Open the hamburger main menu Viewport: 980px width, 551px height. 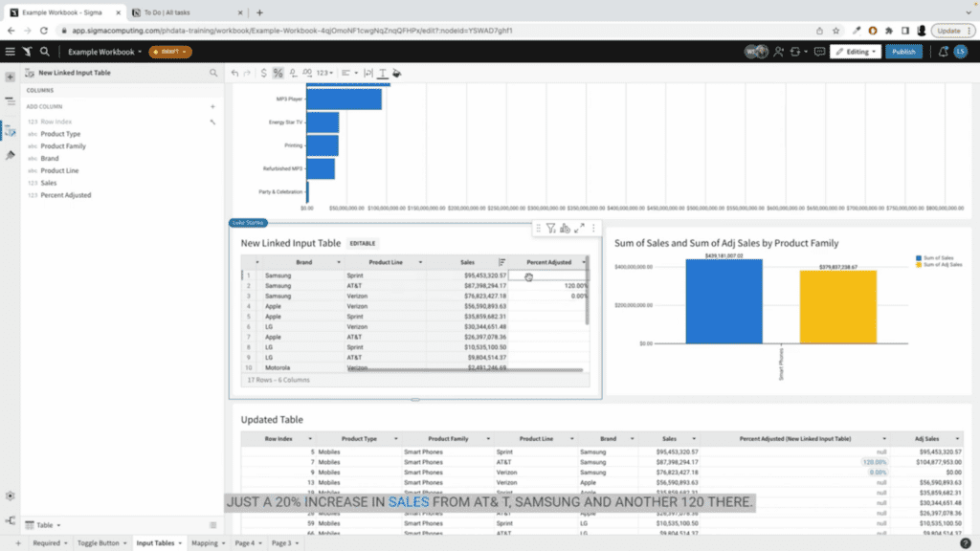coord(10,52)
